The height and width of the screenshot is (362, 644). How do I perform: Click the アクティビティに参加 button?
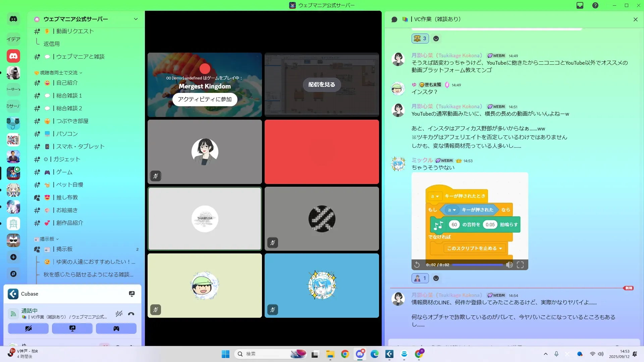(x=205, y=100)
